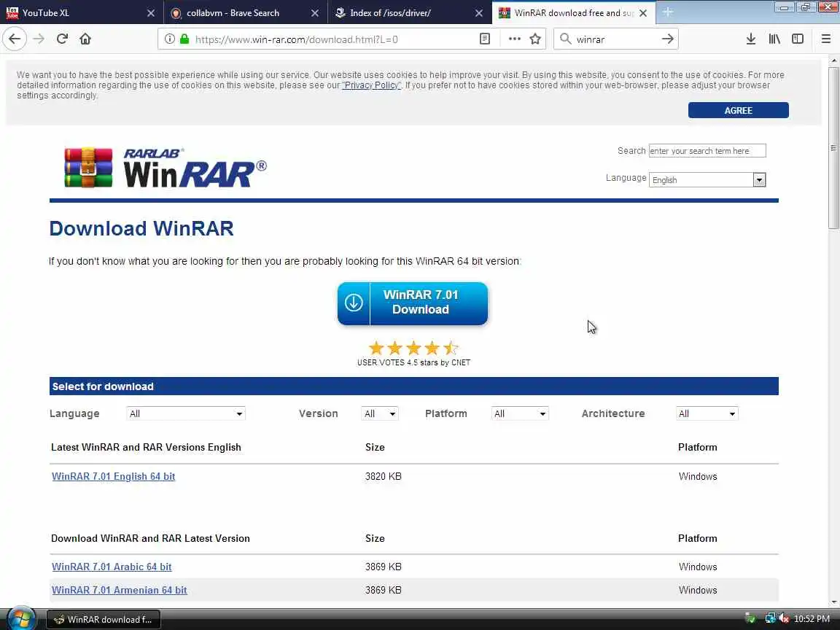This screenshot has height=630, width=840.
Task: Click the WinRAR 7.01 Download button
Action: pos(413,303)
